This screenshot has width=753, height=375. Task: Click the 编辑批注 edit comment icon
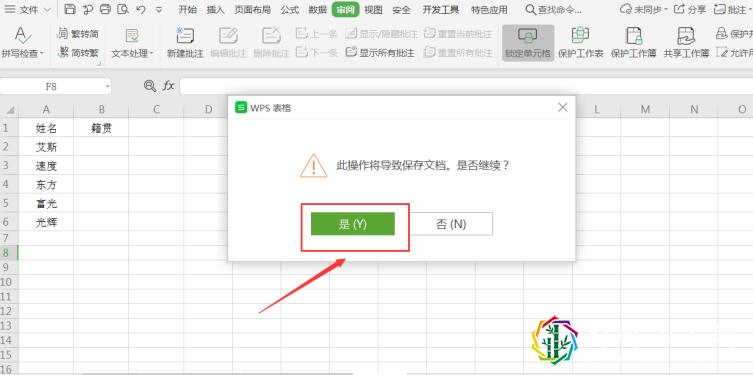(229, 36)
